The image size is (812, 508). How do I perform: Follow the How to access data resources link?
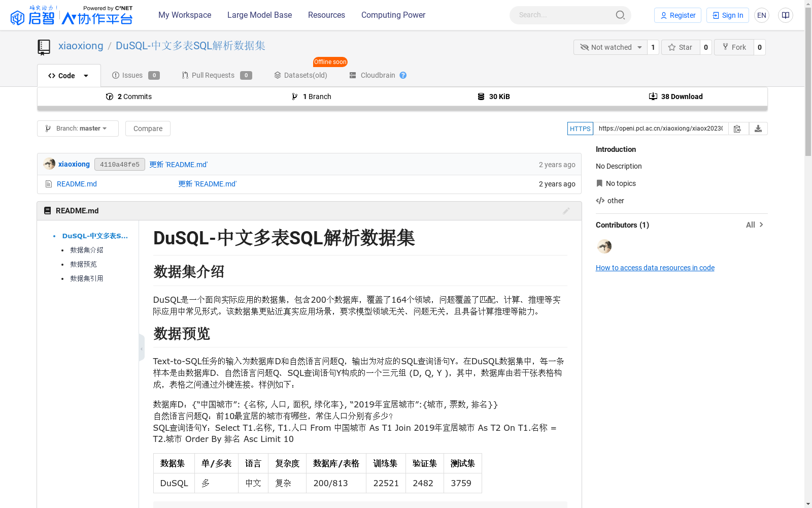[655, 267]
